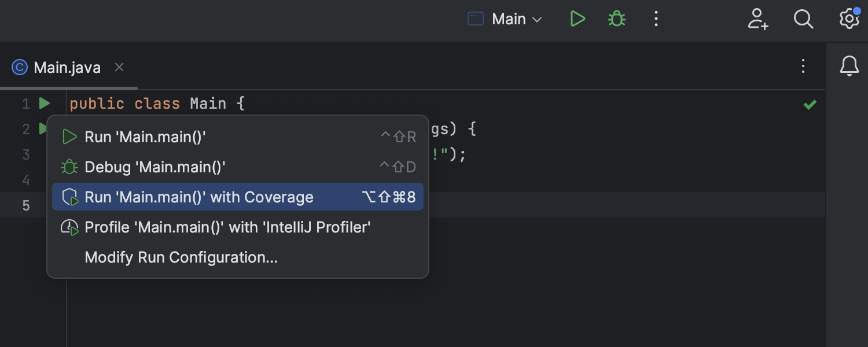This screenshot has height=347, width=868.
Task: Show the Notifications bell panel
Action: pos(849,67)
